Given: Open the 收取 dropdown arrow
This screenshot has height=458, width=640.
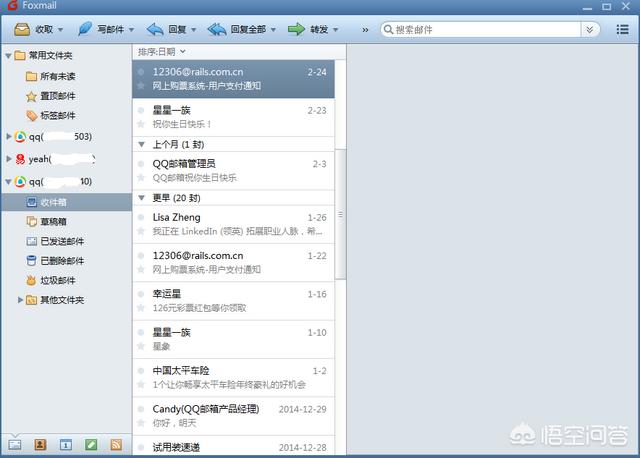Looking at the screenshot, I should 60,30.
